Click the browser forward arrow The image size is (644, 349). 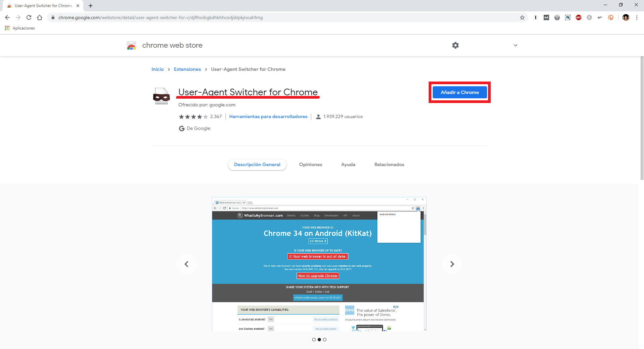tap(18, 17)
